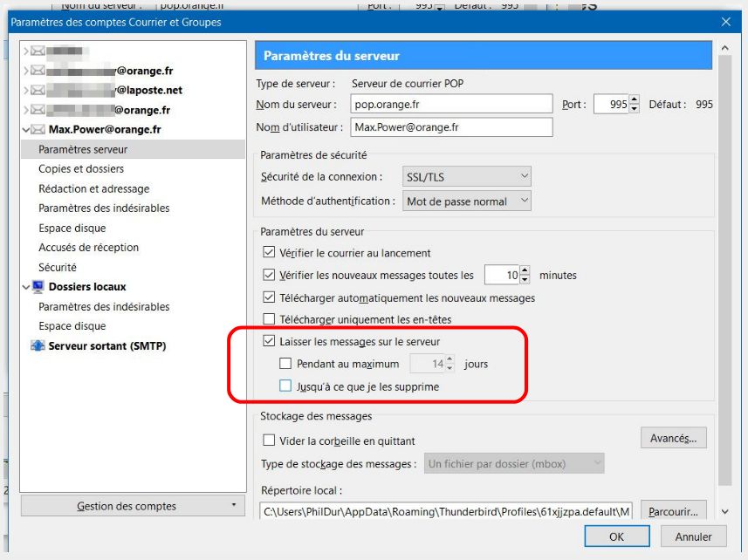Screen dimensions: 748x560
Task: Click the Dossiers locaux computer icon
Action: pos(38,287)
